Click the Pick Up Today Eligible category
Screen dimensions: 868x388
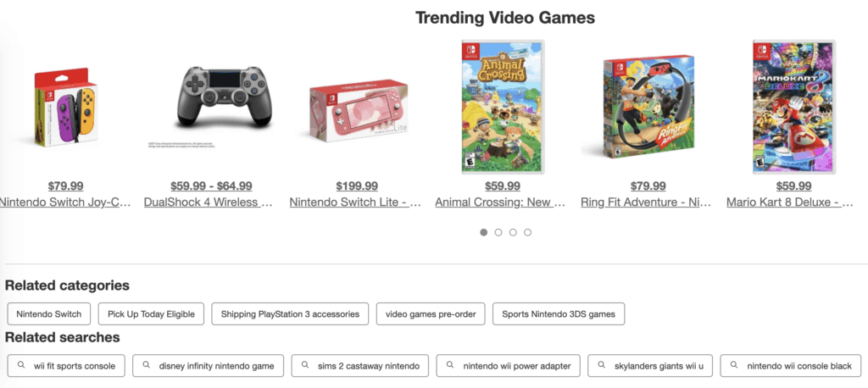click(x=151, y=314)
